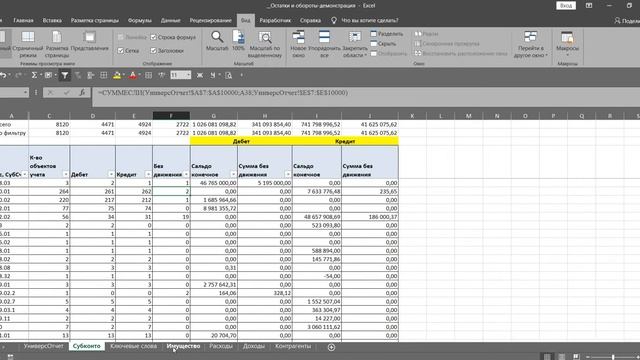Open Закрепить области freeze panes menu

click(x=354, y=44)
